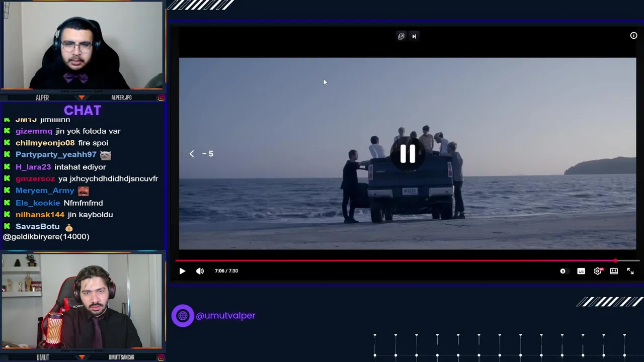Click the message "jin kayboldu"
This screenshot has width=644, height=362.
[90, 215]
